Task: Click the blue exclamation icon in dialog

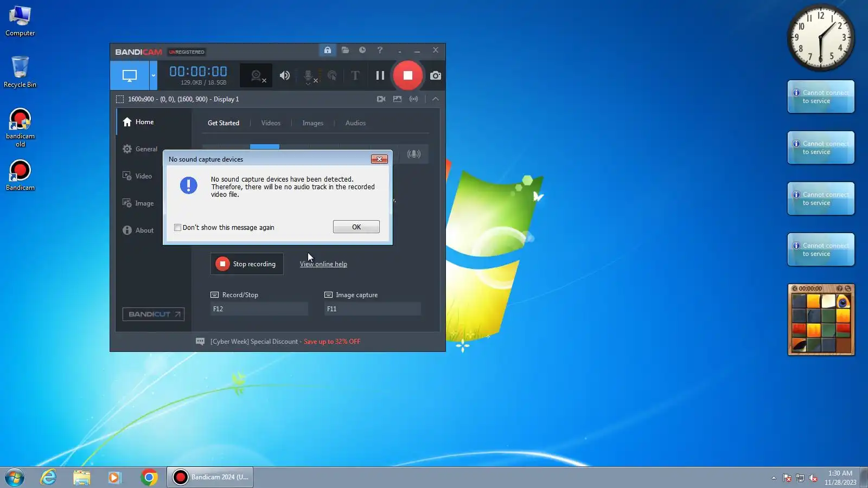Action: pyautogui.click(x=189, y=185)
